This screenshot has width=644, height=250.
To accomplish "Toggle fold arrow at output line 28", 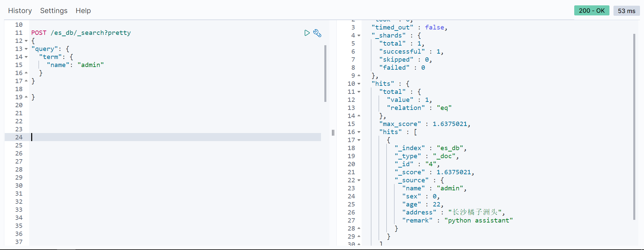I will (x=359, y=228).
